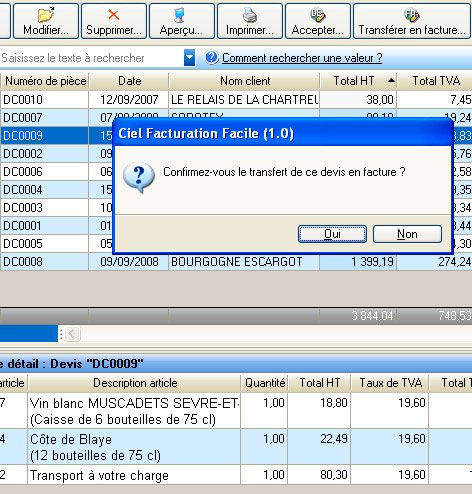The height and width of the screenshot is (494, 472).
Task: Open 'Comment rechercher une valeur ?' link
Action: tap(302, 58)
